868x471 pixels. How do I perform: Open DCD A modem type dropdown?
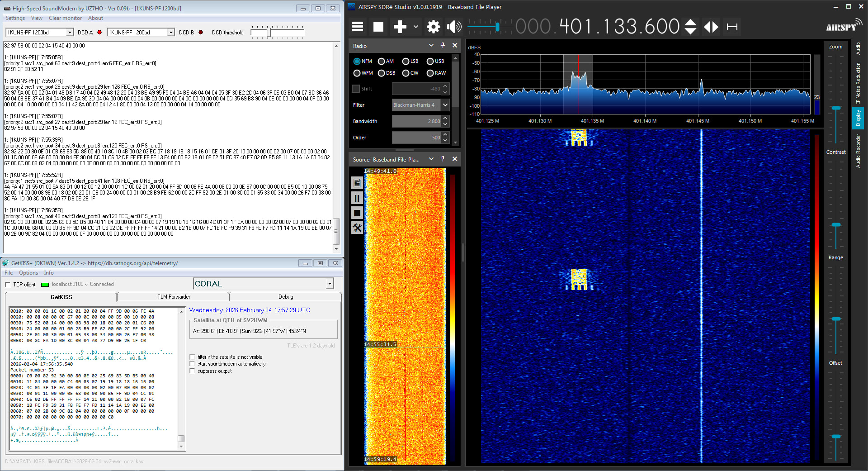click(70, 33)
